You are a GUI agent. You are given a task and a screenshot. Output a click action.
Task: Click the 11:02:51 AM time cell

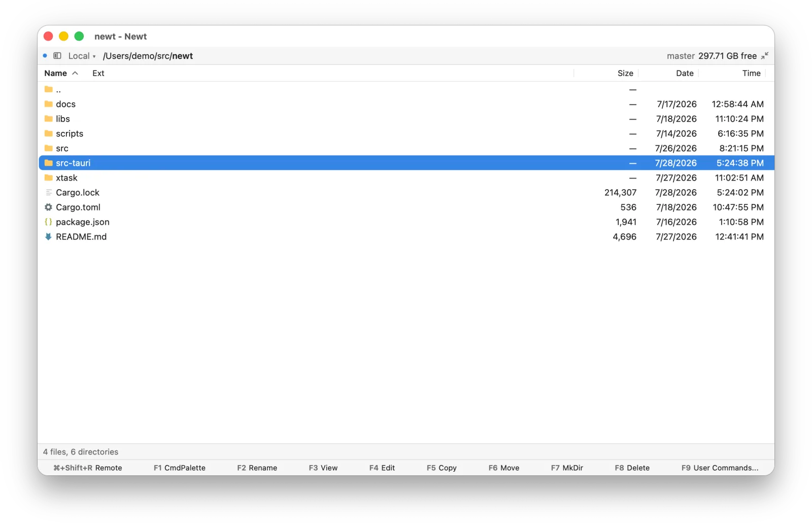(739, 178)
